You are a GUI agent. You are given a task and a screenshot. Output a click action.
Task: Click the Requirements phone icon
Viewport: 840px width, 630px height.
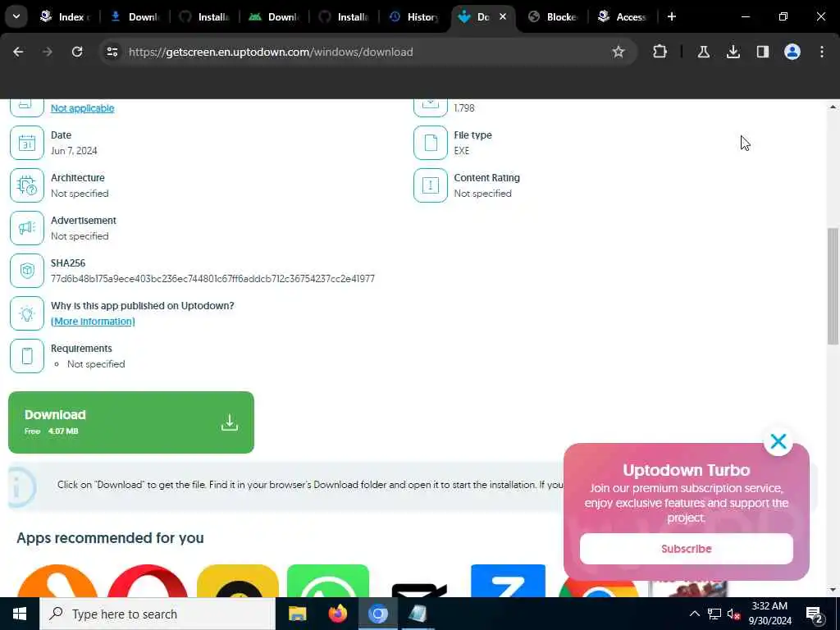tap(27, 356)
